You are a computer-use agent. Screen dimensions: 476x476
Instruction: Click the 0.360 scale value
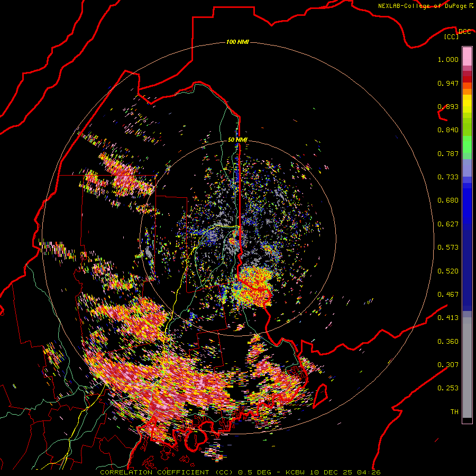[x=448, y=342]
